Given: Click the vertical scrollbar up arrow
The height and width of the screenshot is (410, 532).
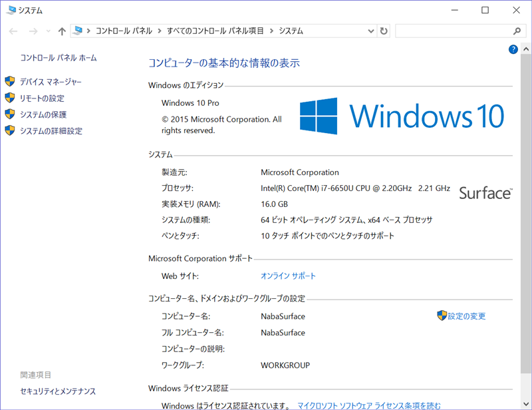Looking at the screenshot, I should point(525,49).
